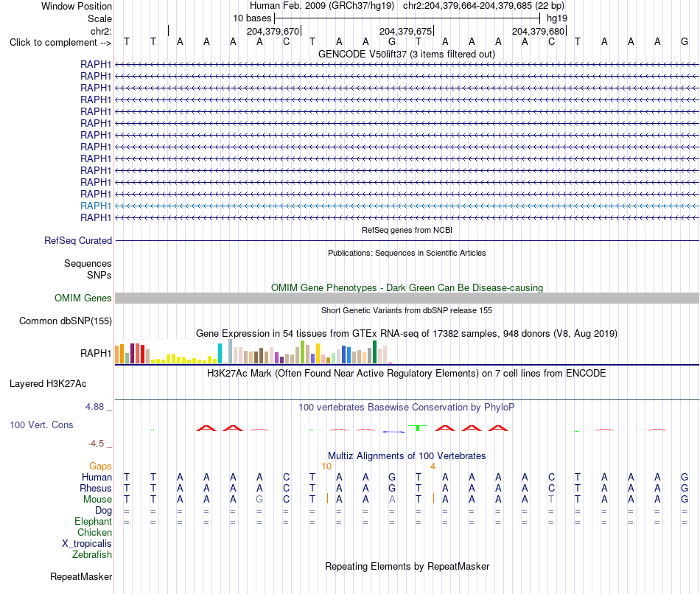Click the '100 Vert. Cons' track label
The width and height of the screenshot is (700, 594).
(x=41, y=424)
